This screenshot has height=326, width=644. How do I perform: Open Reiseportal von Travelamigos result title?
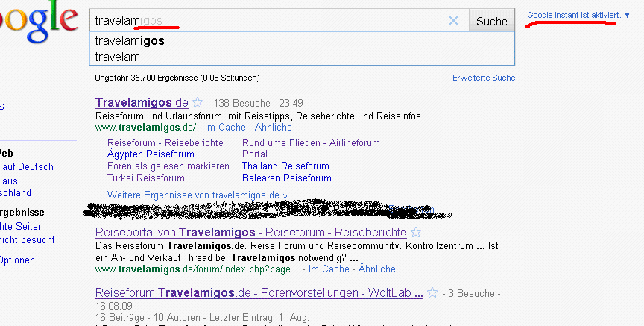point(250,233)
